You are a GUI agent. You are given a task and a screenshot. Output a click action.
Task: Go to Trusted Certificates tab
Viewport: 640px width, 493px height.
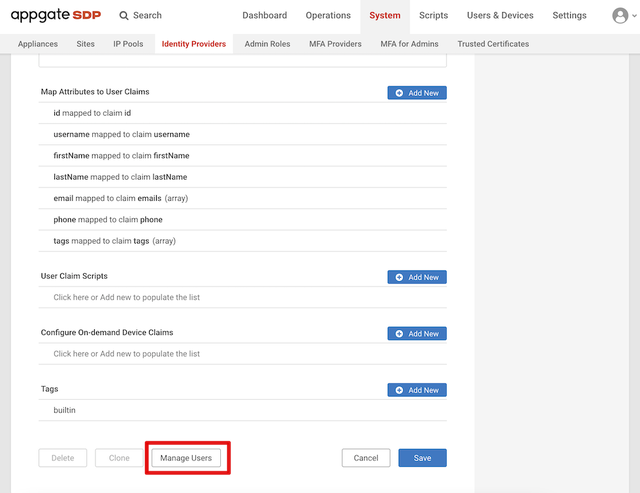(x=493, y=44)
